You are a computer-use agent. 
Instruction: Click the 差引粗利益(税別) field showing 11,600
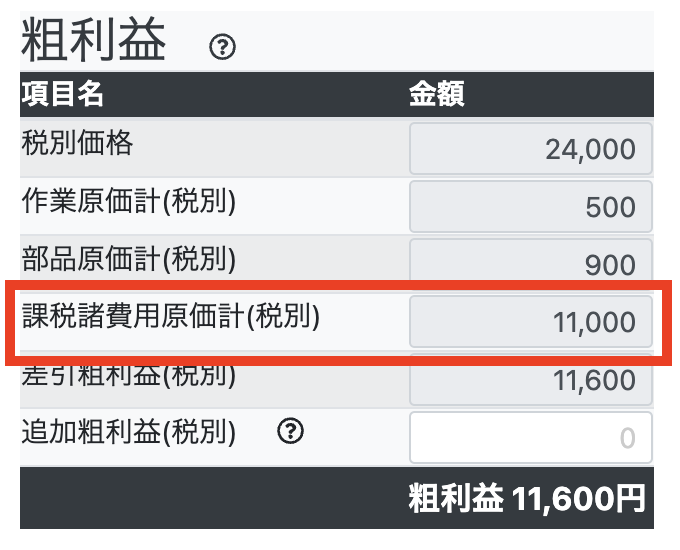pyautogui.click(x=530, y=380)
